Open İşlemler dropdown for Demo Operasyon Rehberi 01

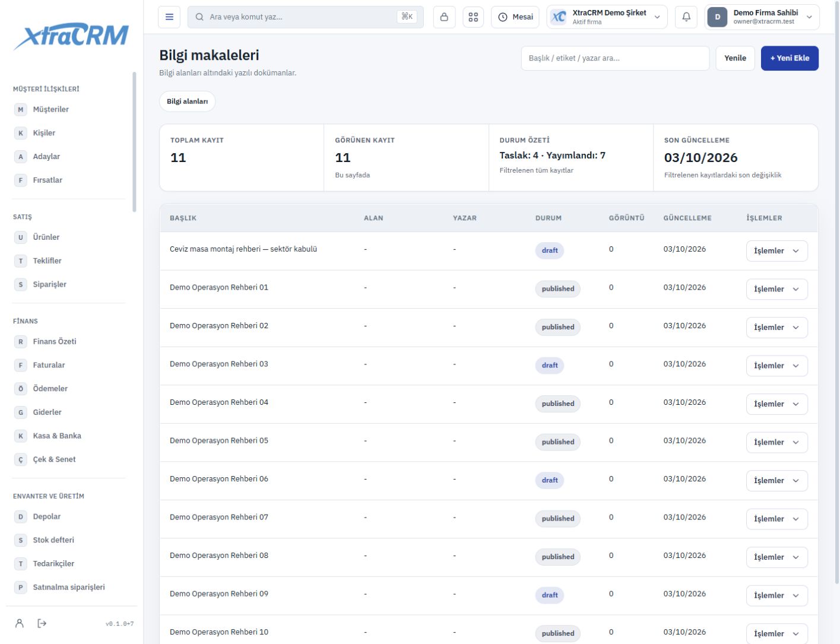(776, 289)
